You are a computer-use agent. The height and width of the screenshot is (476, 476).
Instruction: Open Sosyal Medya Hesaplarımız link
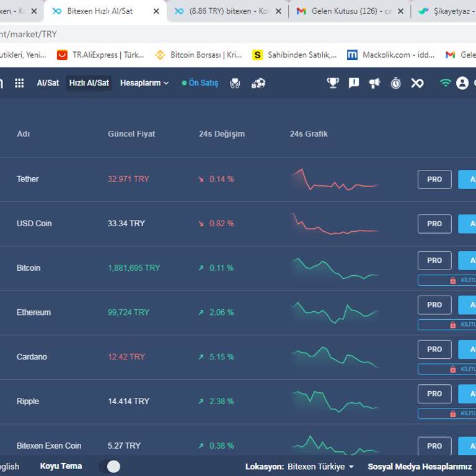(x=420, y=466)
